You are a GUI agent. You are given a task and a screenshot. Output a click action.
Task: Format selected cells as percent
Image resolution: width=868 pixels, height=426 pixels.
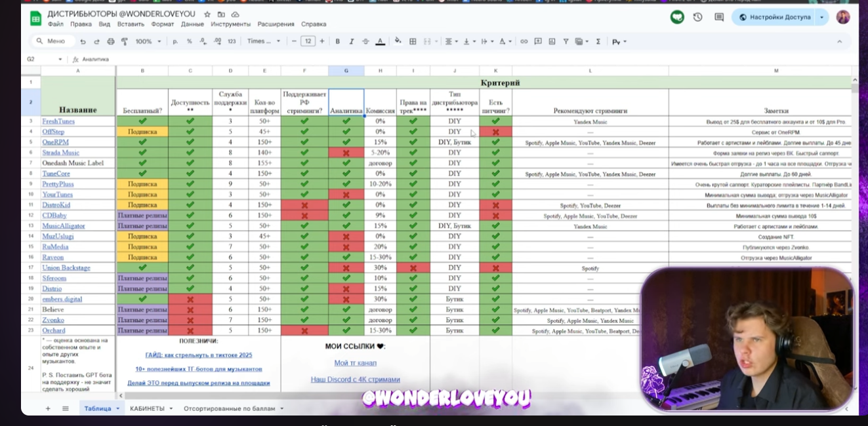(189, 41)
